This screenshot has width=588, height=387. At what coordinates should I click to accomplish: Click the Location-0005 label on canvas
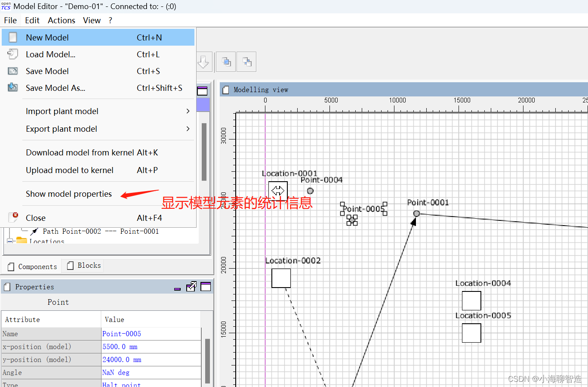click(x=483, y=315)
